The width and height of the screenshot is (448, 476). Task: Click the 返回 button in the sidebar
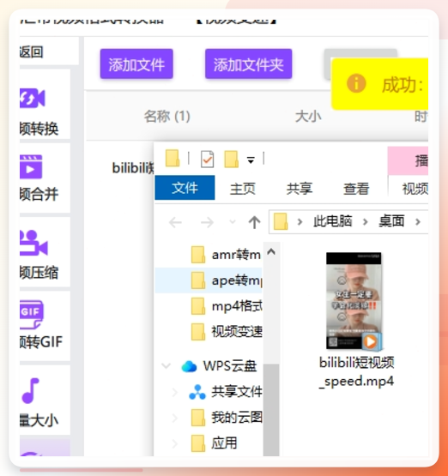(31, 52)
